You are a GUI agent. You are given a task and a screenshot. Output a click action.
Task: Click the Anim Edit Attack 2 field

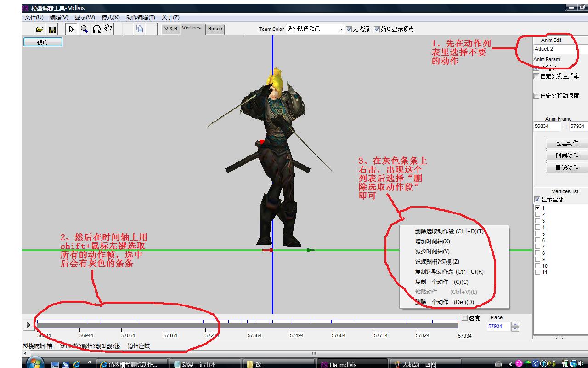(560, 49)
